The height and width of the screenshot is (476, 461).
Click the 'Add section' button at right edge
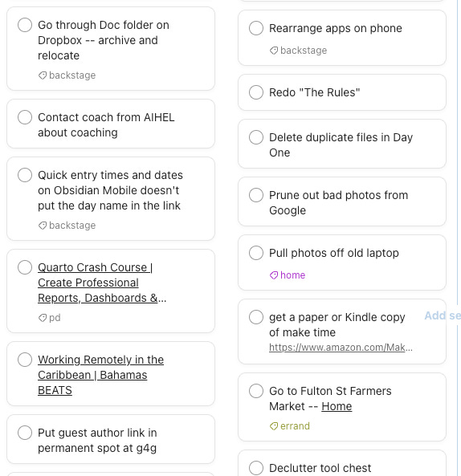point(443,315)
